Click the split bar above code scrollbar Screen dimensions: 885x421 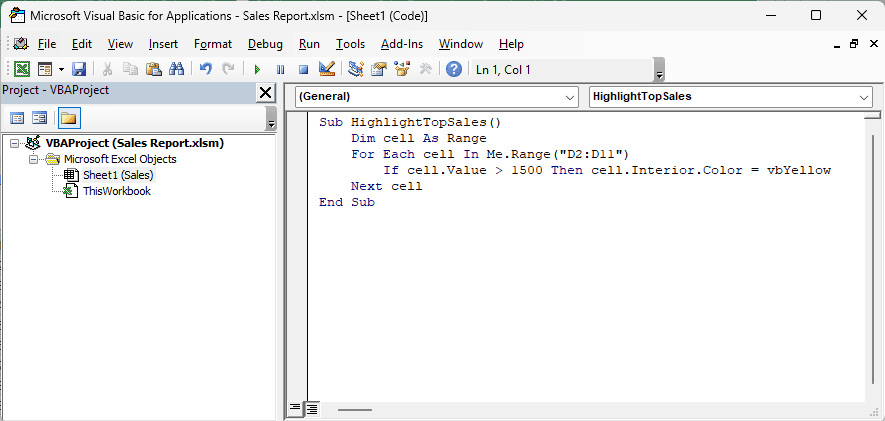pyautogui.click(x=872, y=115)
